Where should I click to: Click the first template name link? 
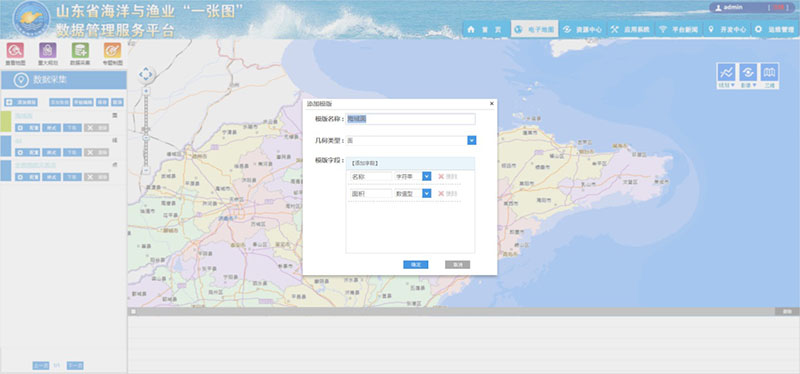[23, 116]
